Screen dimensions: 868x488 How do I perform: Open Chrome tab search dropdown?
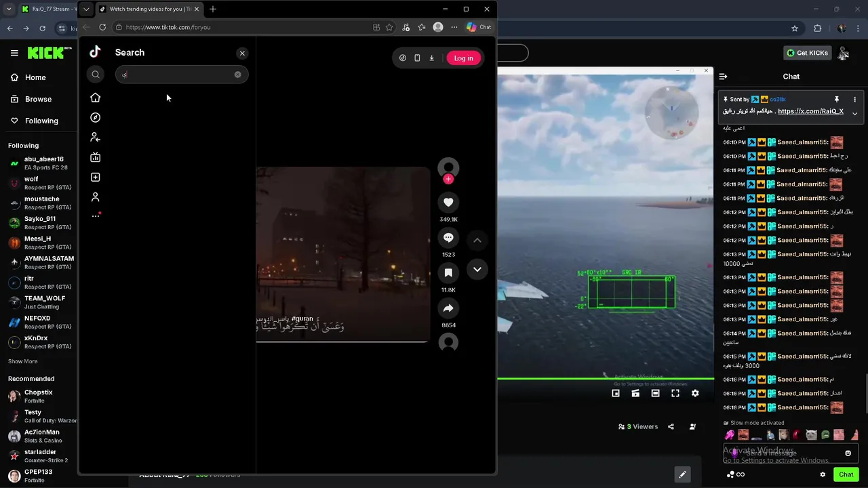pos(8,9)
